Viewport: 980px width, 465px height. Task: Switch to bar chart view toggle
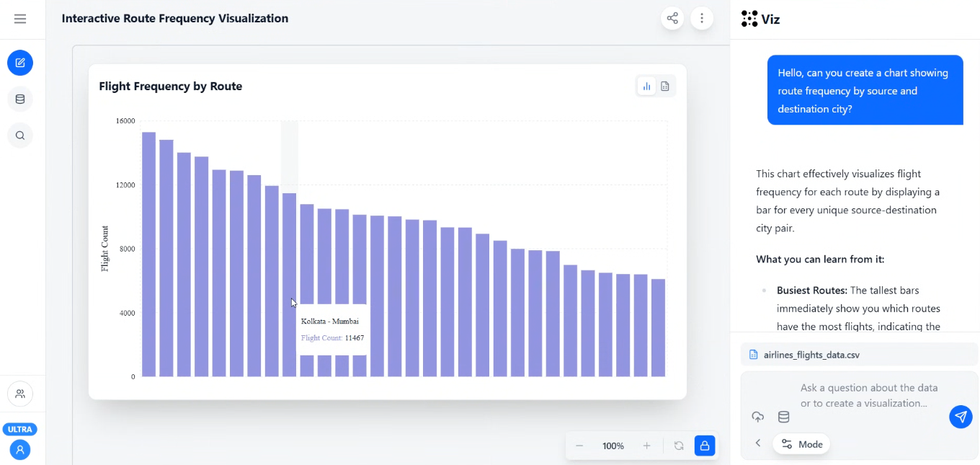(646, 87)
